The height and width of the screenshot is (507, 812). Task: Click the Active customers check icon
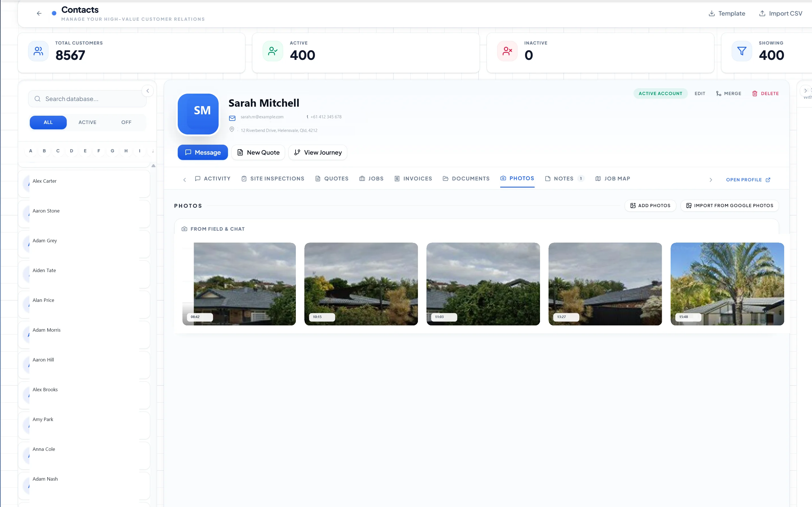[x=273, y=51]
